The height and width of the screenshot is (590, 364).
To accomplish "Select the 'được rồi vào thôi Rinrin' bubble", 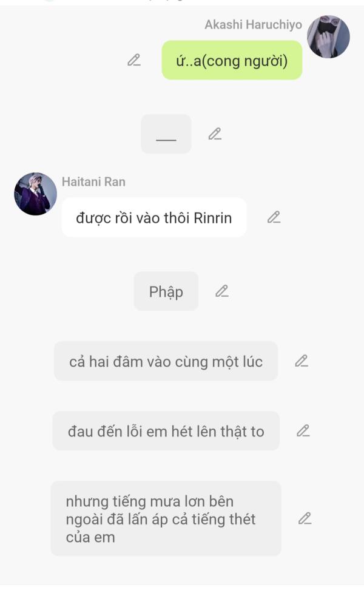I will tap(154, 217).
